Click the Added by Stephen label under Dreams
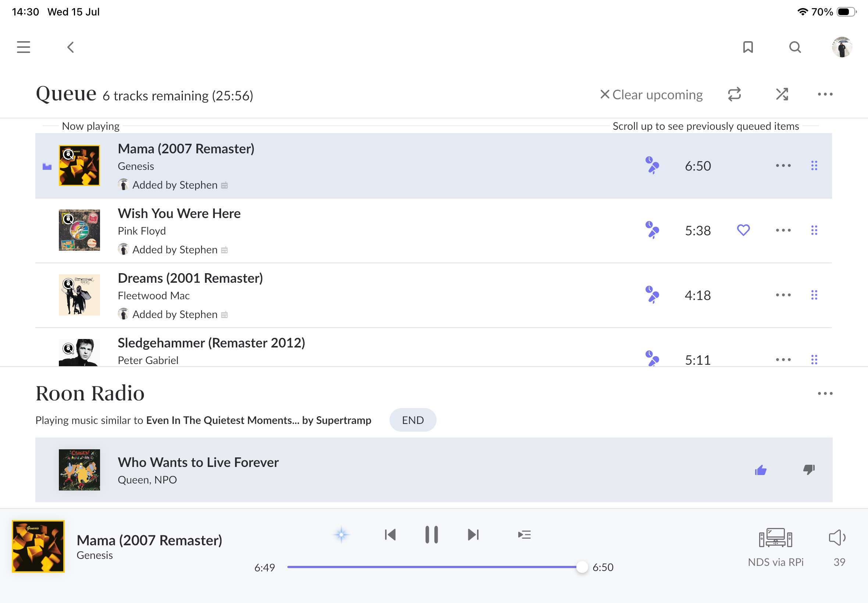Viewport: 868px width, 603px height. coord(175,314)
